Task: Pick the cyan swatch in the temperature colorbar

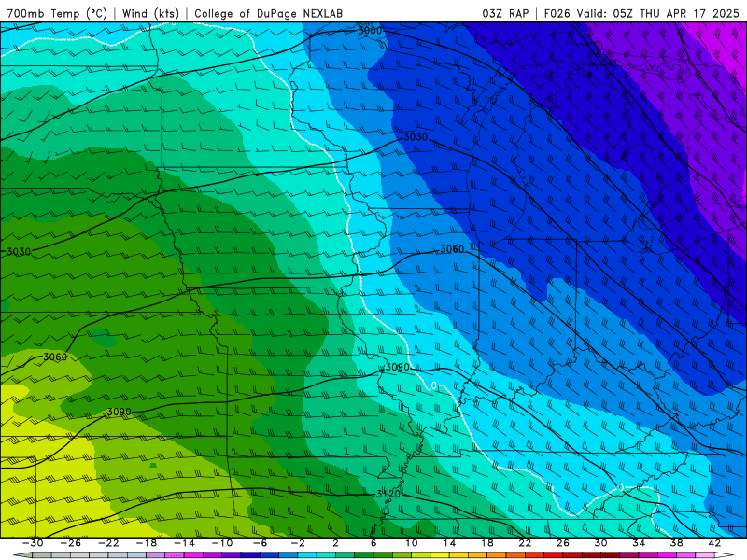Action: 307,555
